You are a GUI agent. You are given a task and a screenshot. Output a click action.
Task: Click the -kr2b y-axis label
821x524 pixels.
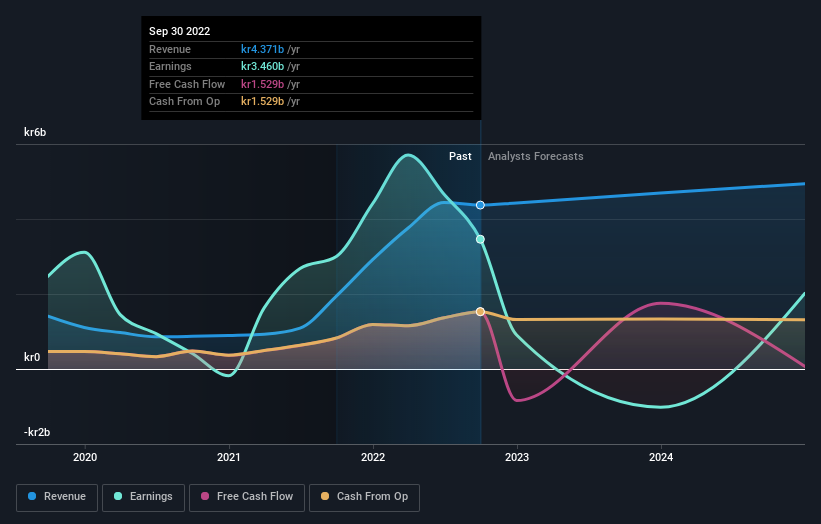[x=37, y=432]
